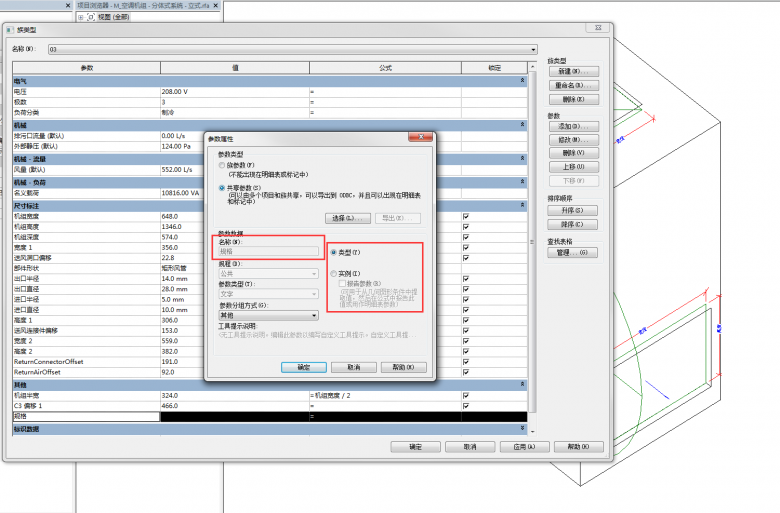Collapse the 尺寸标注 group chevron
Viewport: 780px width, 513px height.
coord(523,205)
